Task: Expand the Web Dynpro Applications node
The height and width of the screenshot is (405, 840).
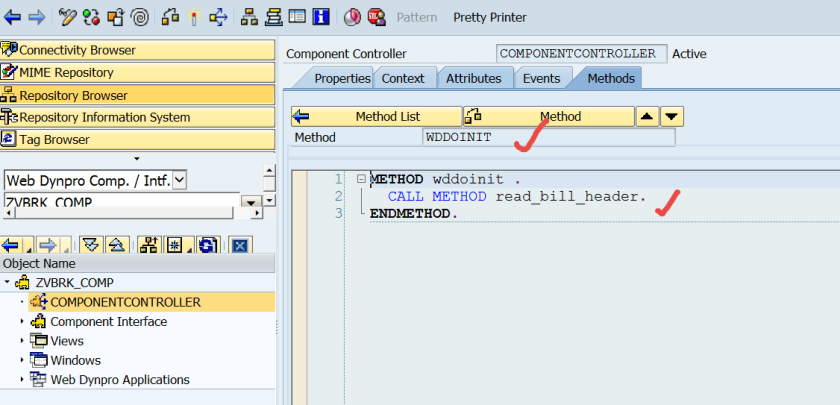Action: (22, 380)
